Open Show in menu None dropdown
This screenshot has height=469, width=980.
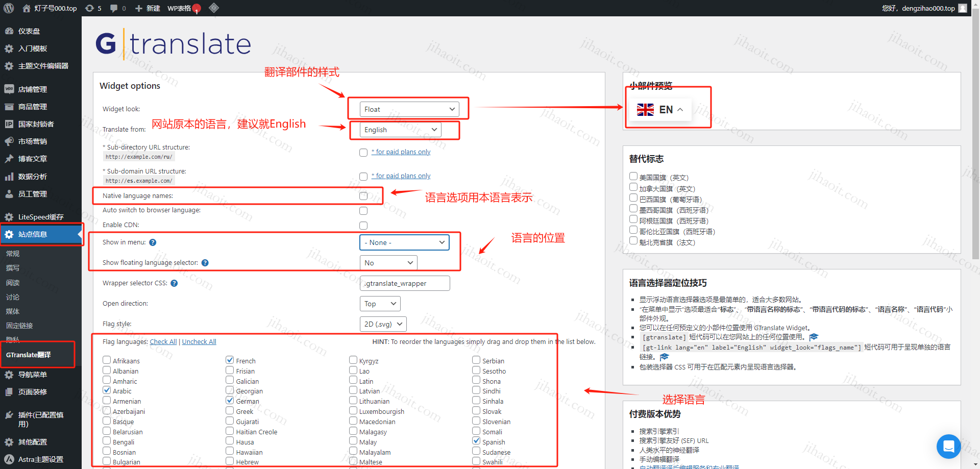click(x=405, y=242)
